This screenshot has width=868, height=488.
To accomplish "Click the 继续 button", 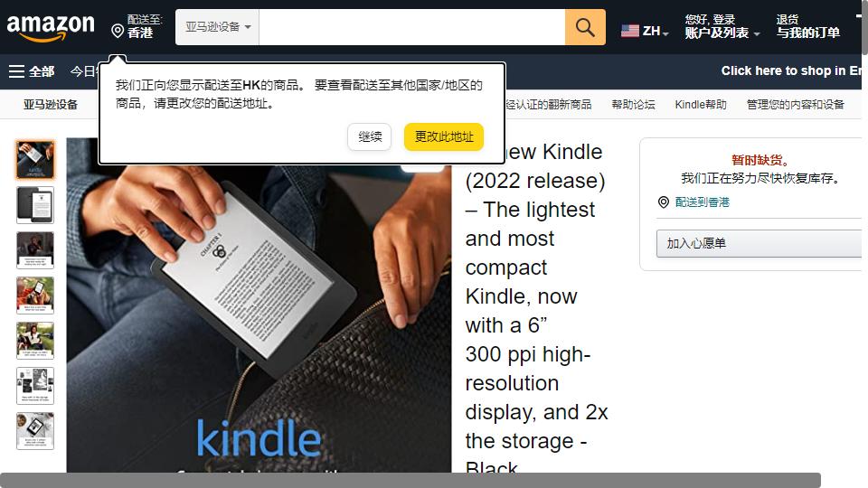I will 370,136.
